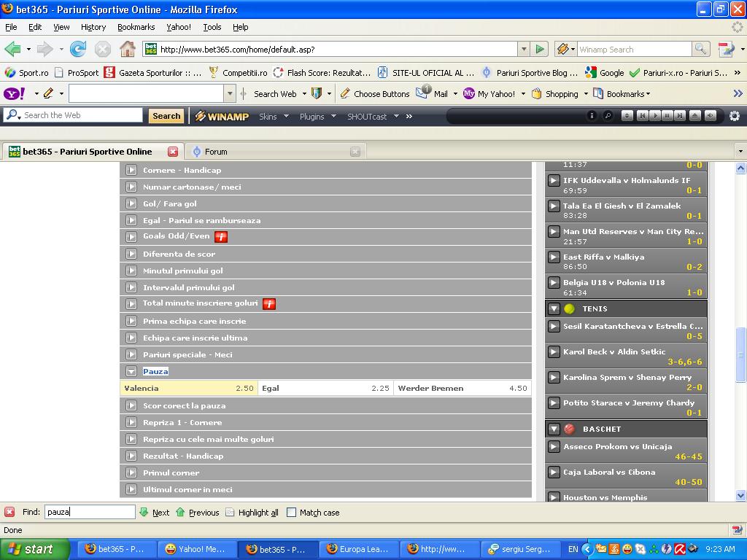Expand Echipa care inscrie ultima market
The width and height of the screenshot is (747, 560).
tap(326, 338)
